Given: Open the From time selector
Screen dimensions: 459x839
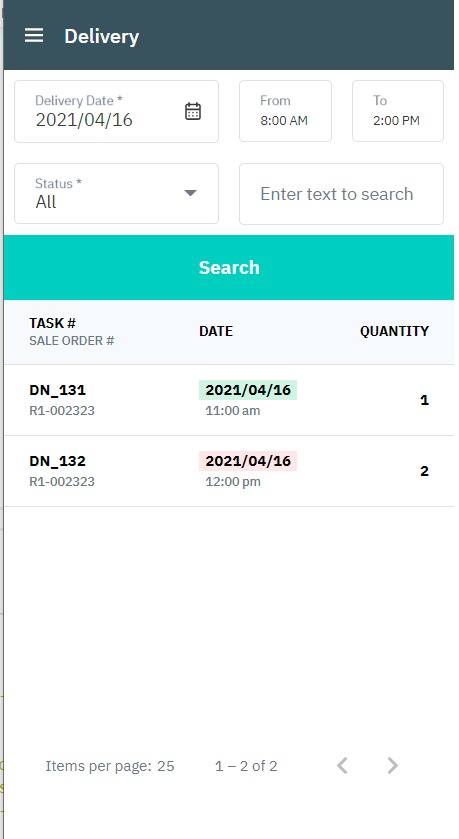Looking at the screenshot, I should click(x=285, y=111).
